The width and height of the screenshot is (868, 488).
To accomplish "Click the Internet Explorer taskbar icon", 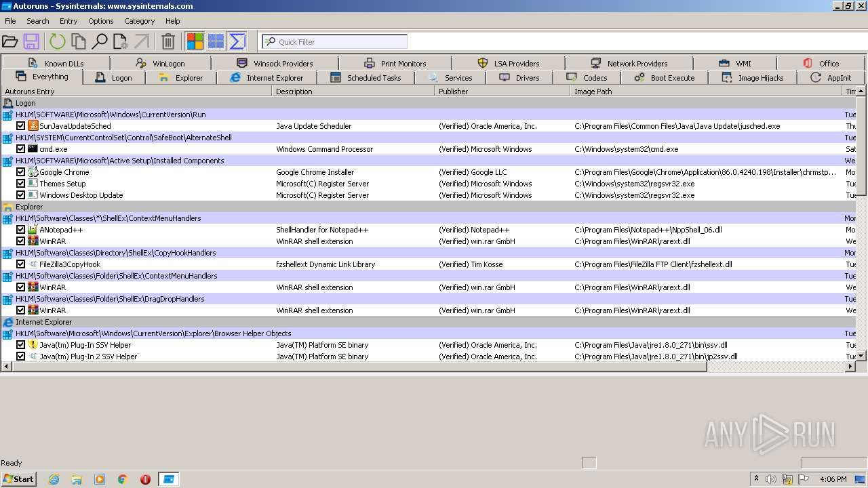I will [x=54, y=479].
